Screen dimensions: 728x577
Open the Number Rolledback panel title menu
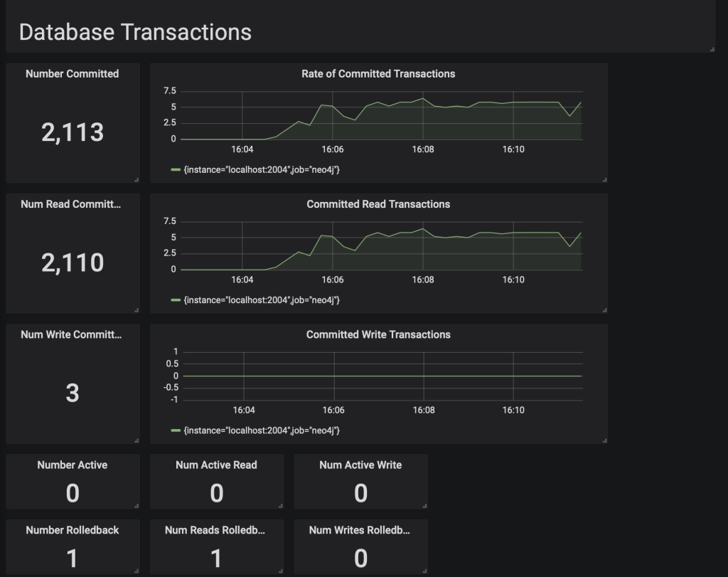72,530
